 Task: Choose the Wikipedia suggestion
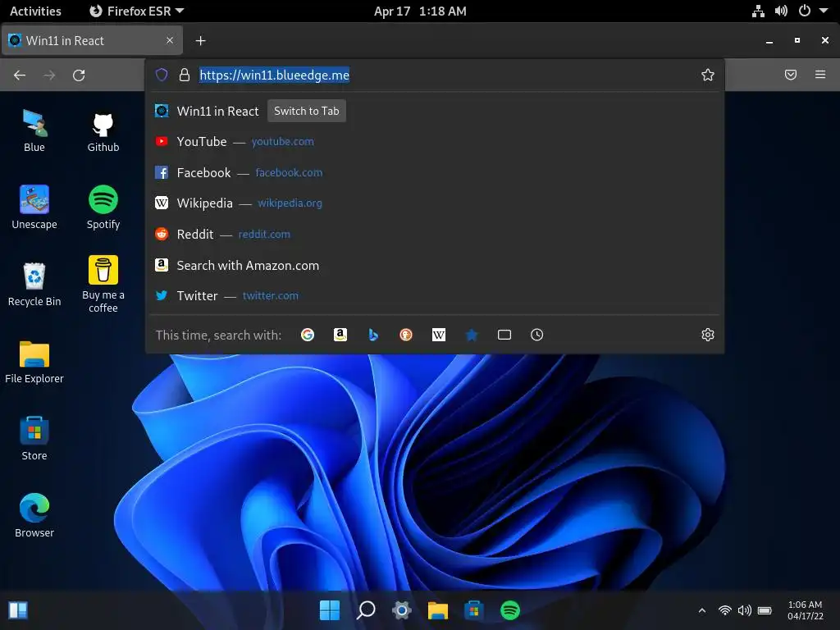pos(435,203)
